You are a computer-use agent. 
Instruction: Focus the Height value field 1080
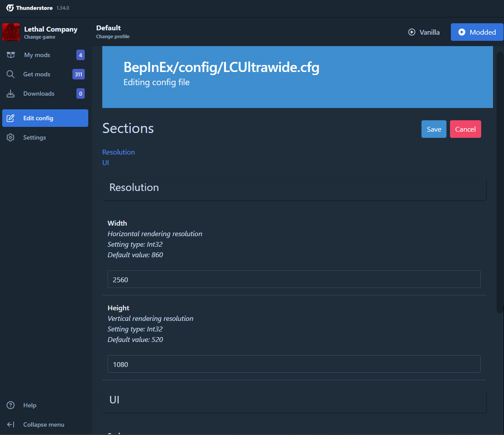tap(294, 364)
